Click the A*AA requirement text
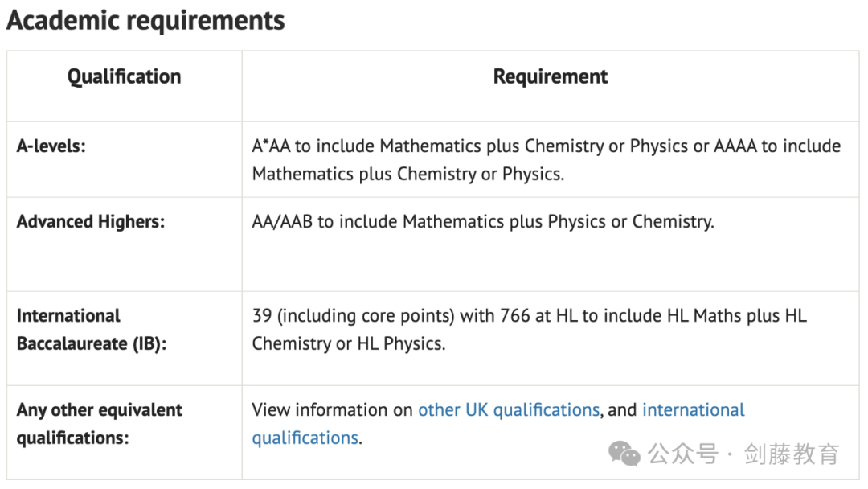The image size is (868, 489). 547,160
